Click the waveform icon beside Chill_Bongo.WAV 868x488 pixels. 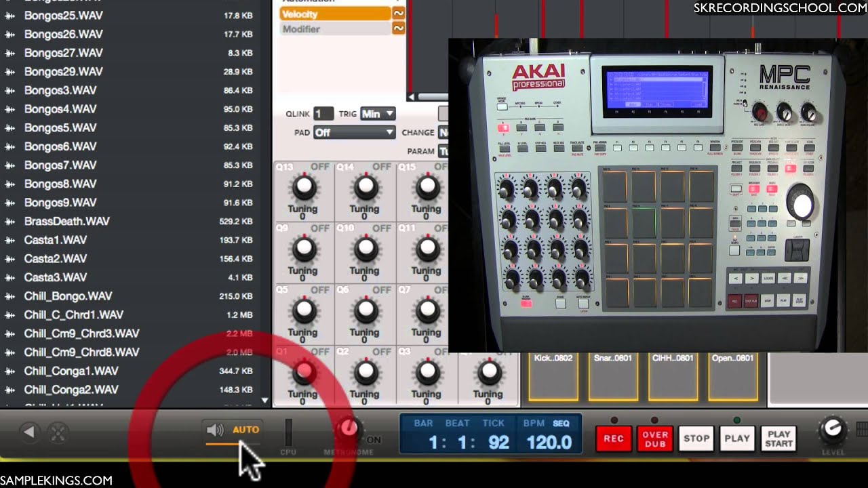coord(9,296)
